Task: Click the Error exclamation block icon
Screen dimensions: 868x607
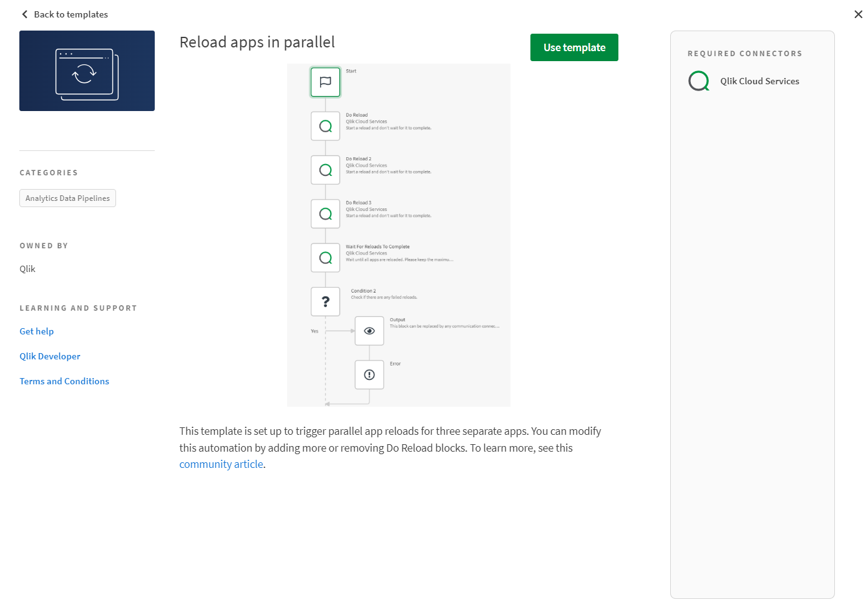Action: 369,375
